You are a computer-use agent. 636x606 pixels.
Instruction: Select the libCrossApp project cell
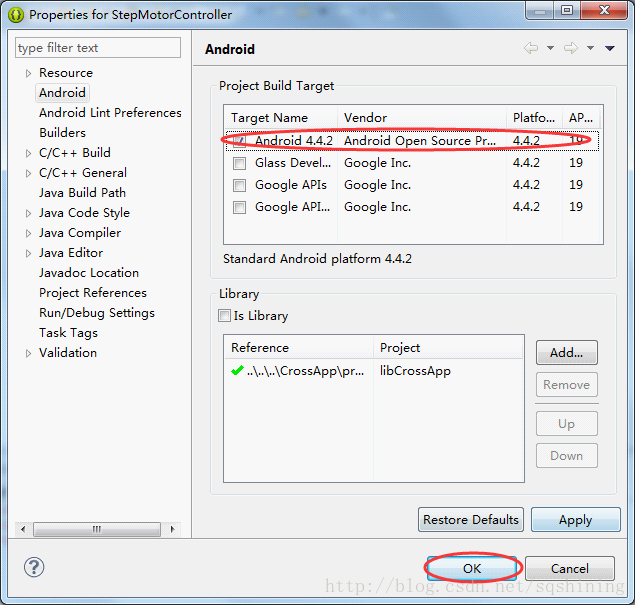415,371
